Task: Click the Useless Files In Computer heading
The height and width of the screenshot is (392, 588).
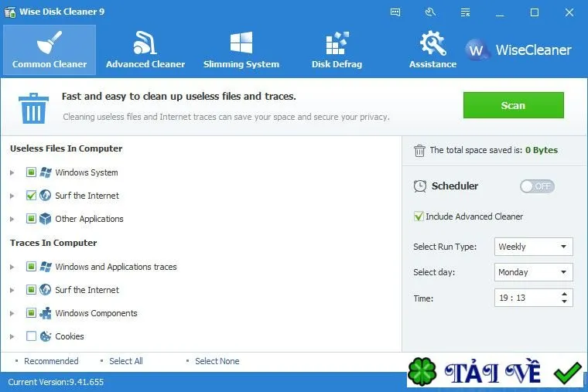Action: click(x=67, y=148)
